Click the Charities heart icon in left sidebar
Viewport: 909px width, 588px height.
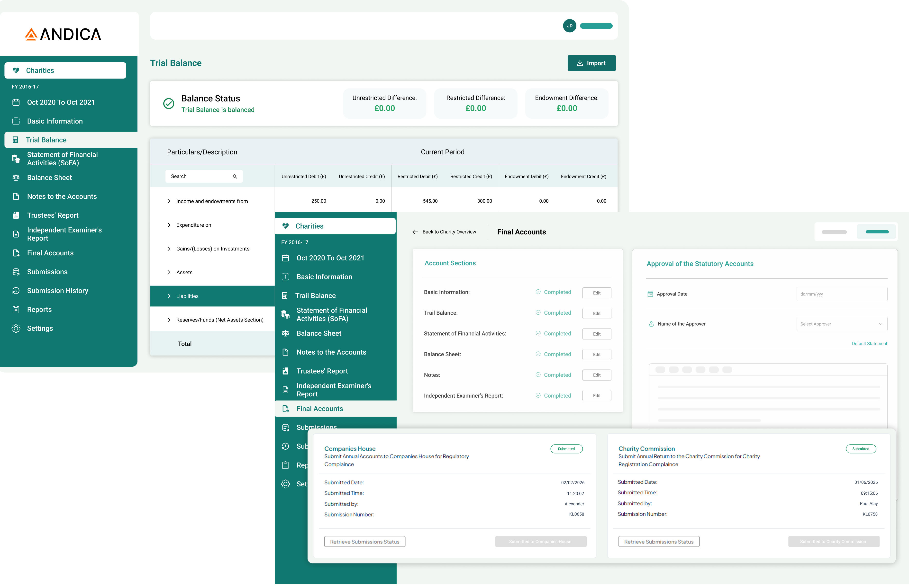pos(16,71)
